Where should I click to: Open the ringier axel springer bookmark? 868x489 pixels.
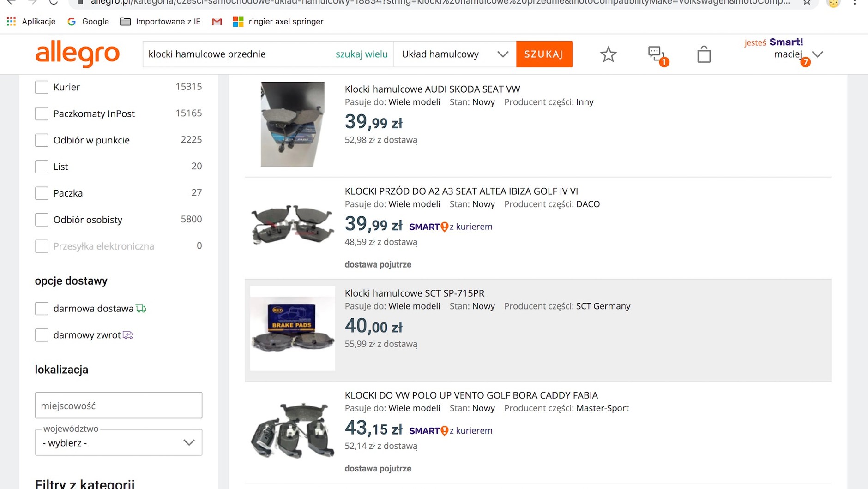point(278,21)
